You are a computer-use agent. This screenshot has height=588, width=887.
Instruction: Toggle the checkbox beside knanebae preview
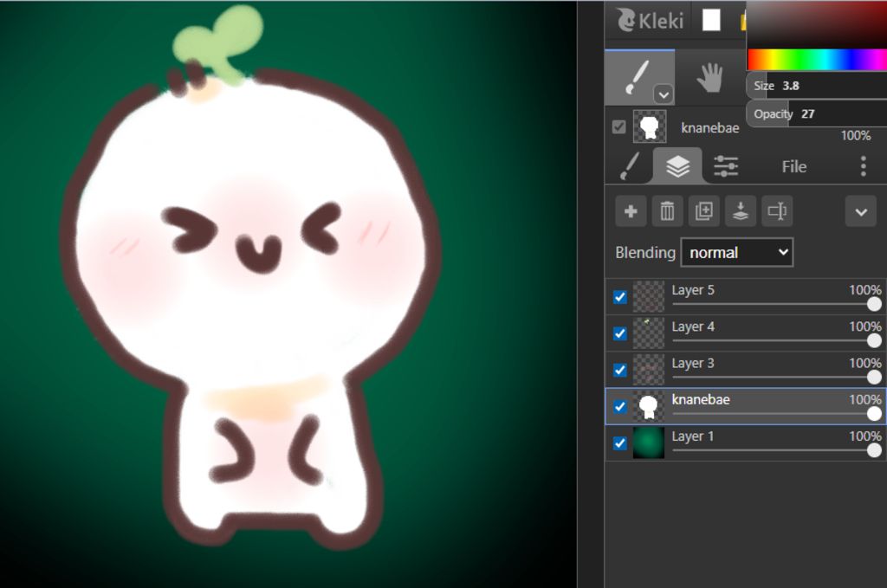pos(618,126)
